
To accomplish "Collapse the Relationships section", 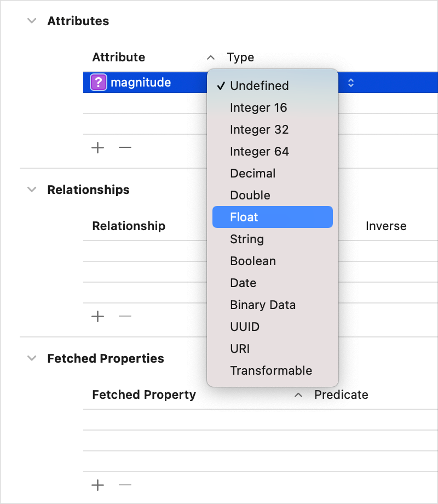I will click(31, 190).
